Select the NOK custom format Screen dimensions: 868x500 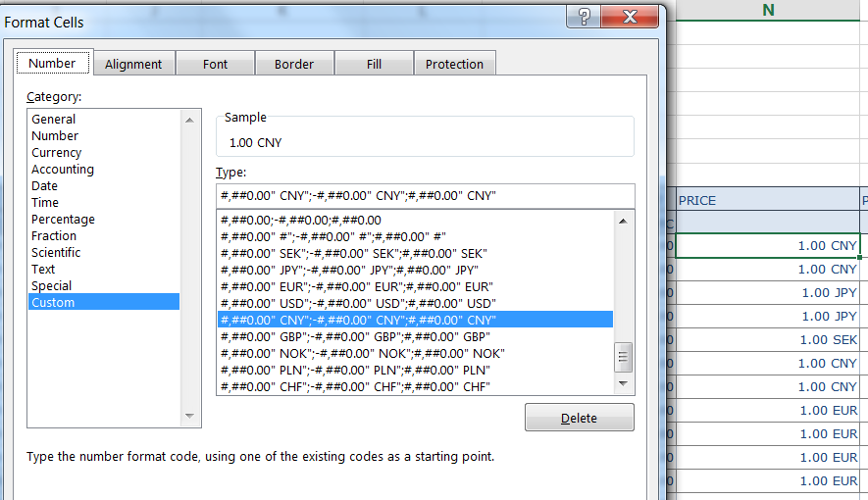pos(415,353)
